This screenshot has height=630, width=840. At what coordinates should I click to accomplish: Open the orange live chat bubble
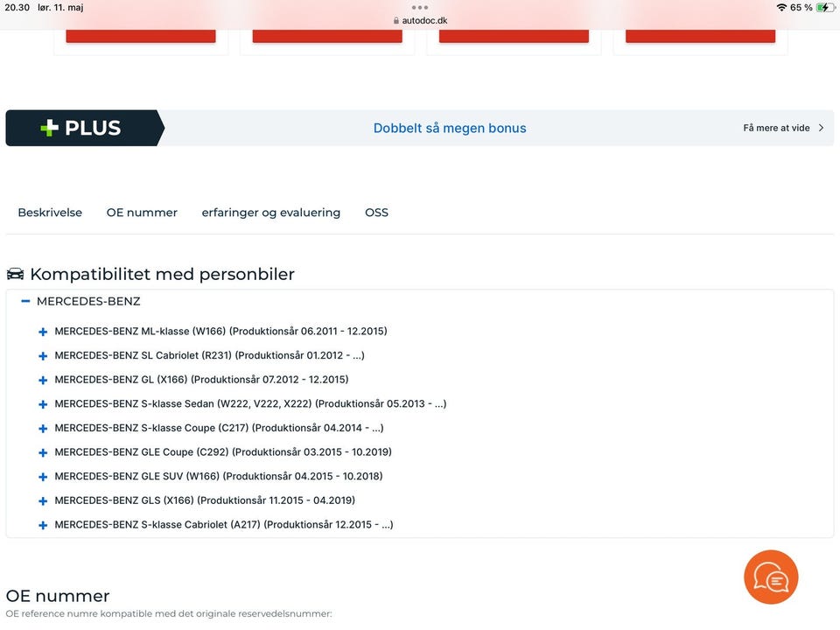point(770,577)
